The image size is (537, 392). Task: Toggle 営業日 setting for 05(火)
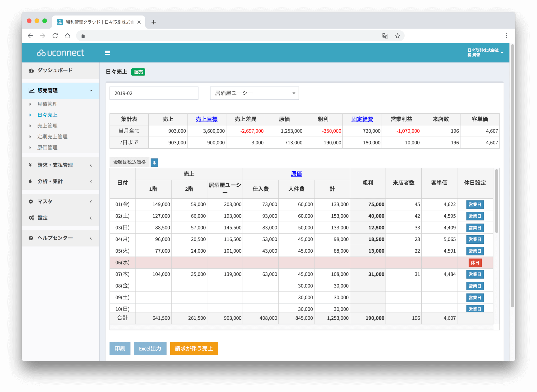(x=475, y=251)
